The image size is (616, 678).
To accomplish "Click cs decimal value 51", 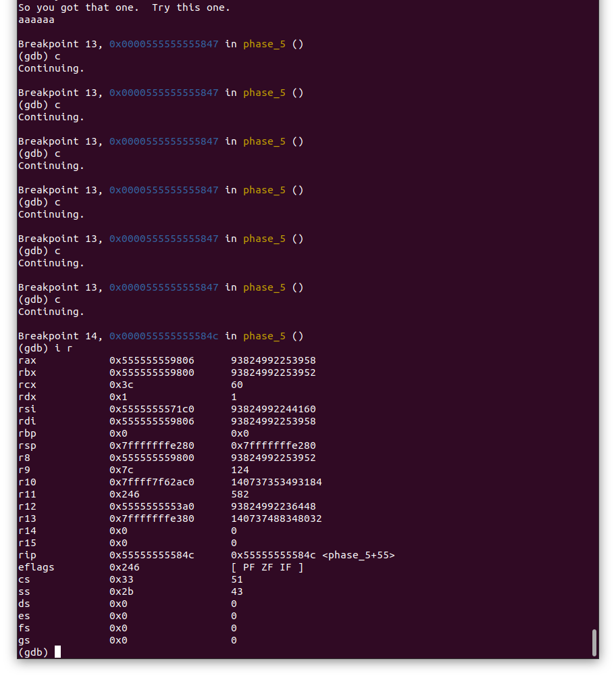I will point(237,579).
